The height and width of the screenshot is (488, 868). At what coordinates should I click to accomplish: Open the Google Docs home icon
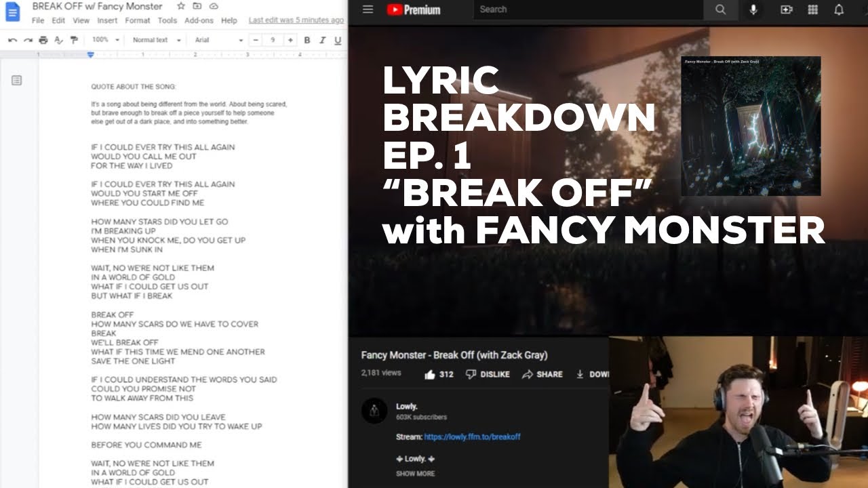(x=13, y=12)
